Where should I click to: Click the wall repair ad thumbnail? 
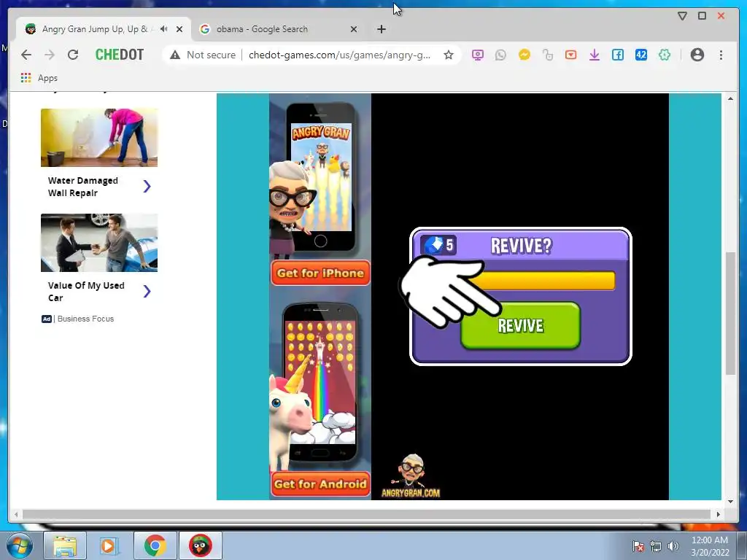[x=99, y=138]
